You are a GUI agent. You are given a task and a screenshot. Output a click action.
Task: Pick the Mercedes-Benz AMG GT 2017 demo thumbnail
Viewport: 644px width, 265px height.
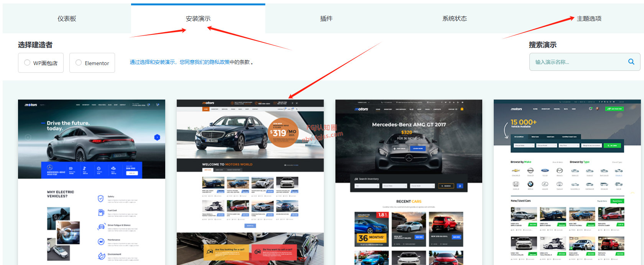tap(409, 182)
